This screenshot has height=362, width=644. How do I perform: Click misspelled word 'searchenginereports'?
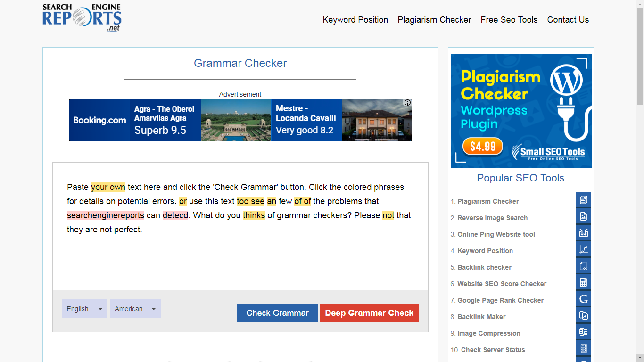106,215
